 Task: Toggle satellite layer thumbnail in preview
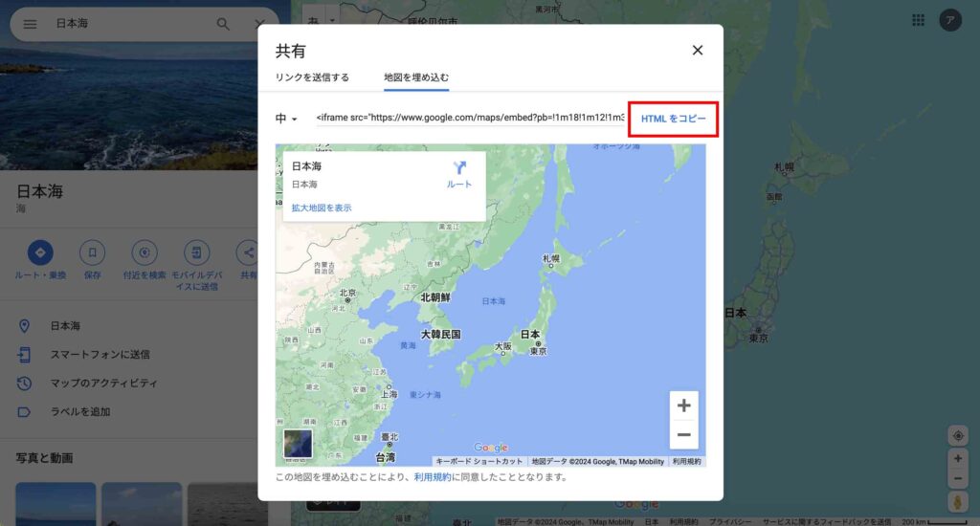[x=298, y=444]
